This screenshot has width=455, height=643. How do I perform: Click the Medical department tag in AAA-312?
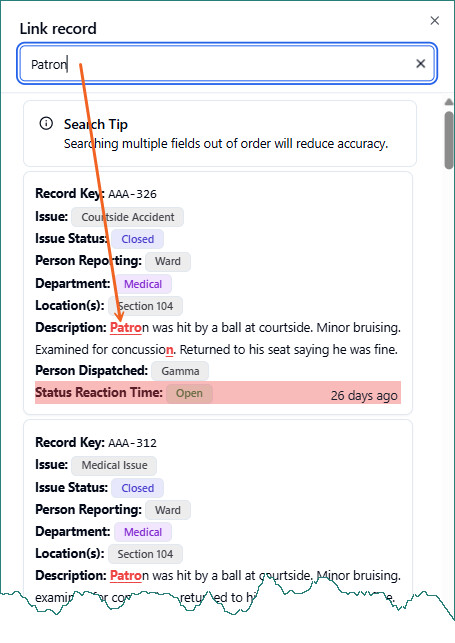tap(143, 532)
